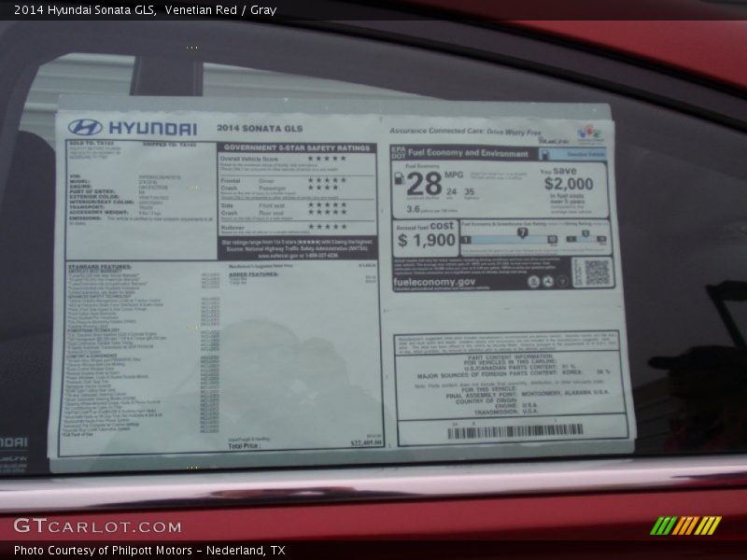Screen dimensions: 747x560
Task: Click the '$2,000' fuel savings value
Action: (x=569, y=184)
